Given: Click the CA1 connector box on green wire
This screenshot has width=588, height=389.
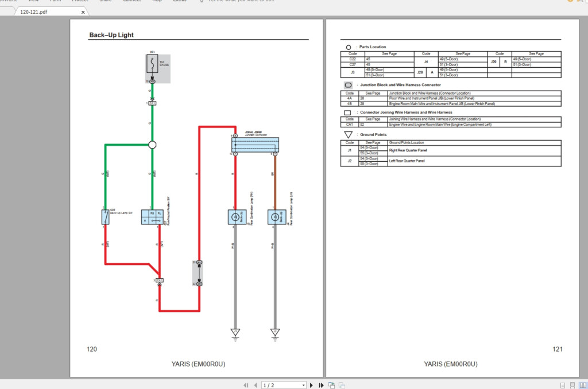Looking at the screenshot, I should (152, 103).
